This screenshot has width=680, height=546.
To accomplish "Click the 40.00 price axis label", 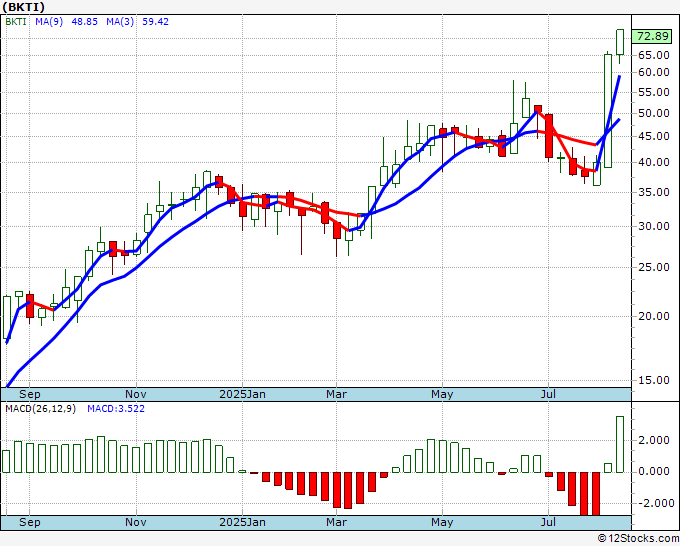I will tap(654, 163).
